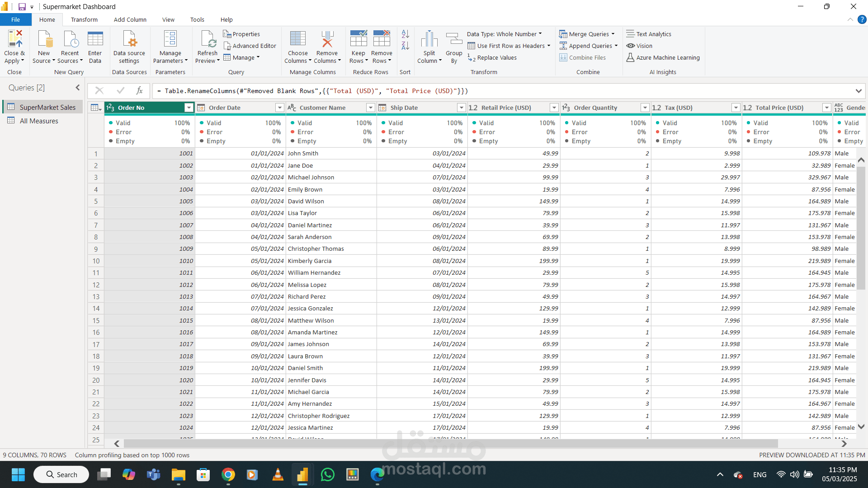The height and width of the screenshot is (488, 868).
Task: Switch to the Add Column tab
Action: [x=130, y=19]
